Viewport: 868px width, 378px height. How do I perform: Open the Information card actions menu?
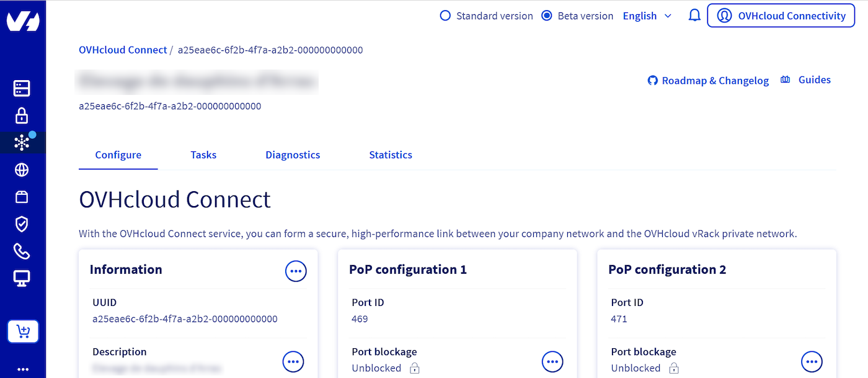(296, 271)
